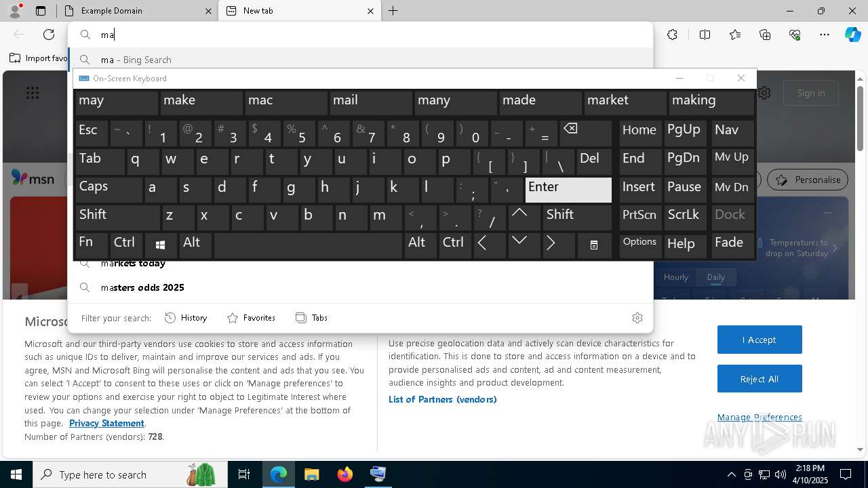The image size is (868, 488).
Task: Filter search by Favorites
Action: 251,318
